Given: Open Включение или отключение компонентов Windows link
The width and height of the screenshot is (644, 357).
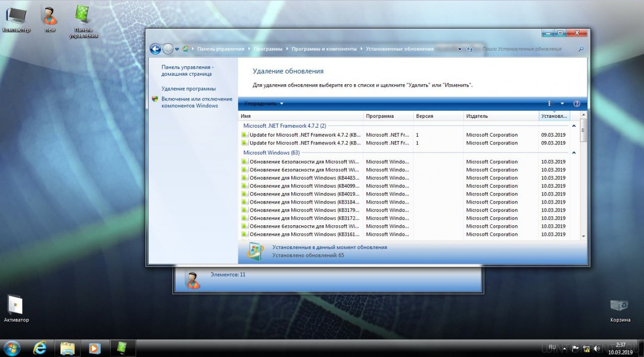Looking at the screenshot, I should tap(197, 102).
